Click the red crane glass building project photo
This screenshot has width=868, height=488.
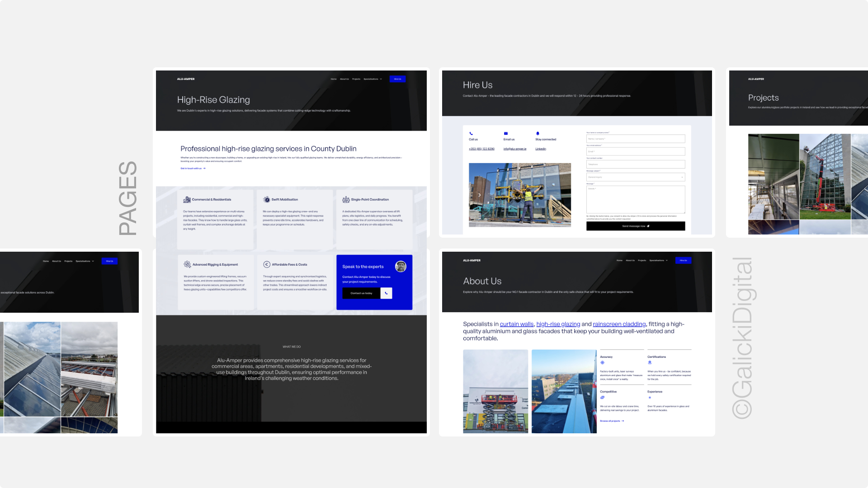click(825, 177)
